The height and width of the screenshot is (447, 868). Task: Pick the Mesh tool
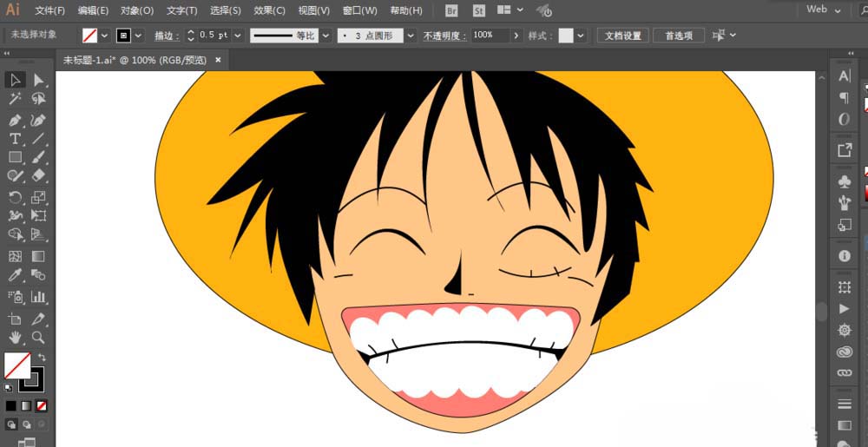click(16, 256)
